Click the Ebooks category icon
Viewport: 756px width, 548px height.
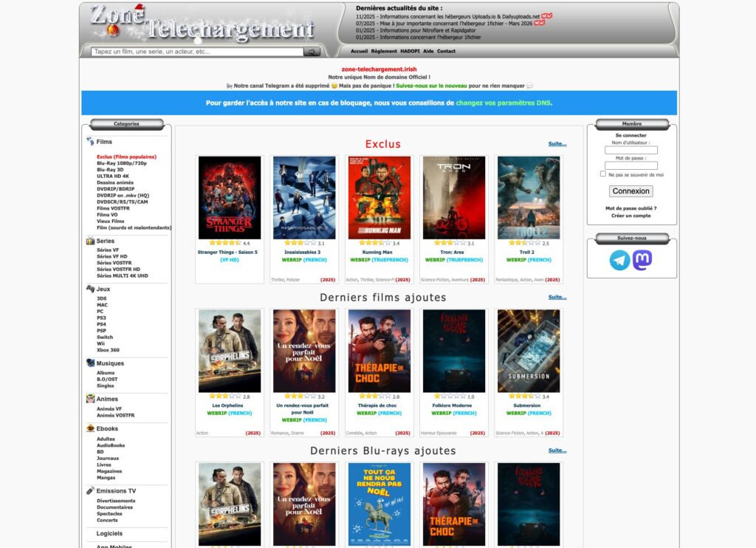[90, 428]
